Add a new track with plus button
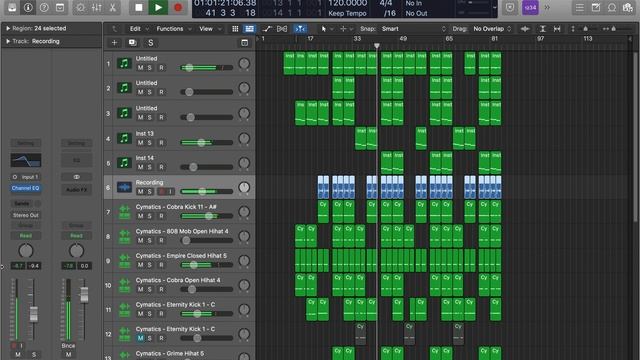This screenshot has height=360, width=640. [114, 42]
